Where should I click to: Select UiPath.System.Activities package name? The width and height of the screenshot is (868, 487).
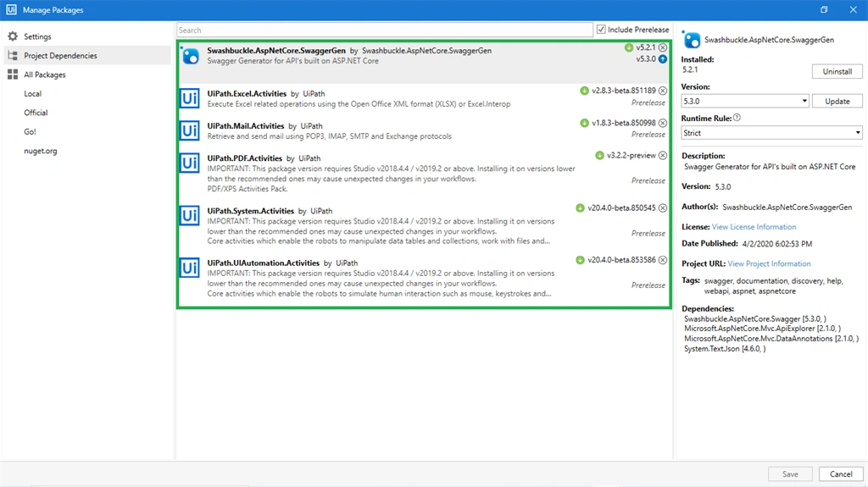251,211
